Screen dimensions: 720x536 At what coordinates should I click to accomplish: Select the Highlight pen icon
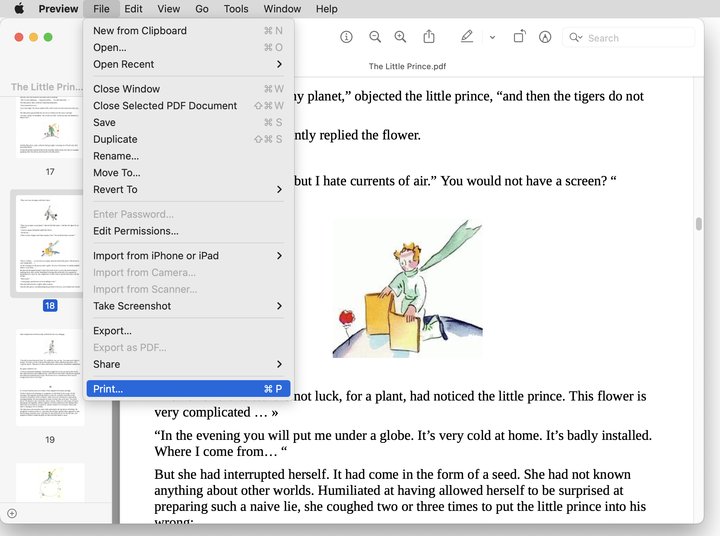[467, 36]
